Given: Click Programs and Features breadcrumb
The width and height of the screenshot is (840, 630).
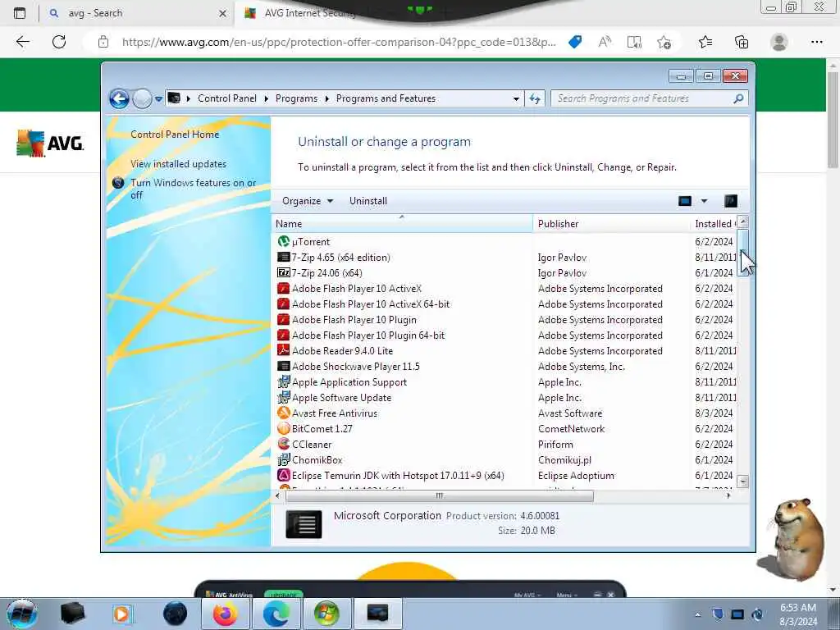Looking at the screenshot, I should (386, 98).
